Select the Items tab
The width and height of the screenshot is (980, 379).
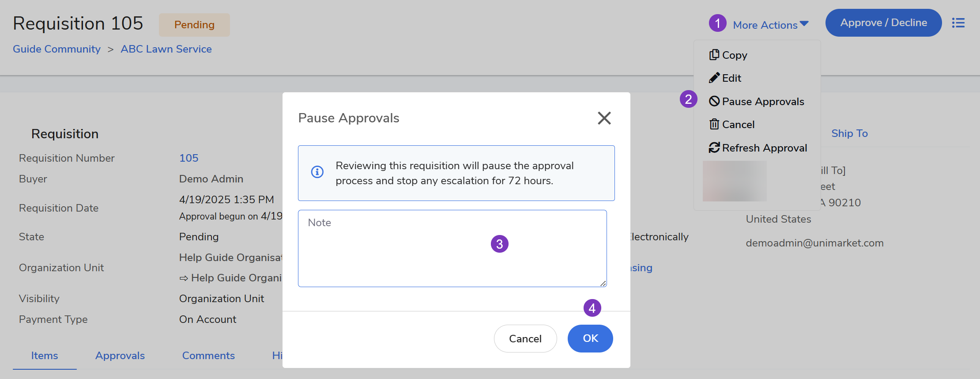click(45, 356)
